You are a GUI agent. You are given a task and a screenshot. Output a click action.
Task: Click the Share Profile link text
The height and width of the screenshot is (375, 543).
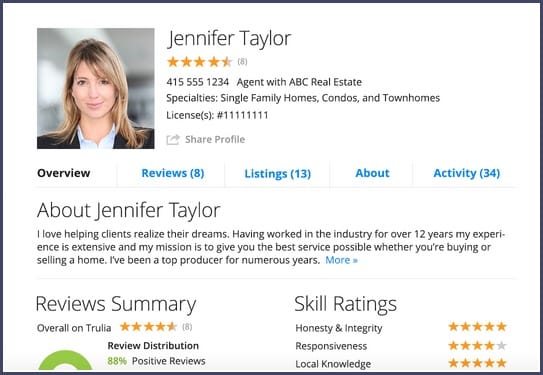coord(215,140)
